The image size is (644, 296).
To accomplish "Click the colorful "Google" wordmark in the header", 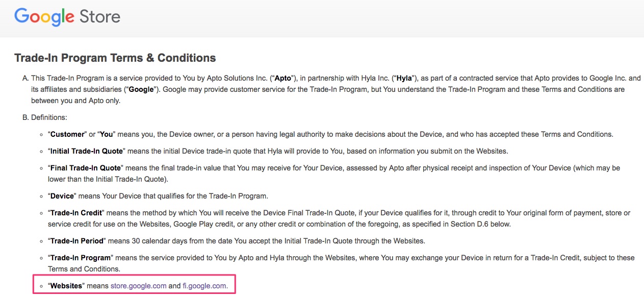I will 44,17.
